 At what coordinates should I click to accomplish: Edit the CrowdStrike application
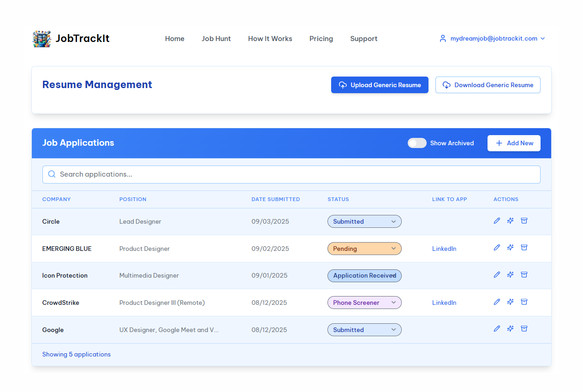coord(497,302)
